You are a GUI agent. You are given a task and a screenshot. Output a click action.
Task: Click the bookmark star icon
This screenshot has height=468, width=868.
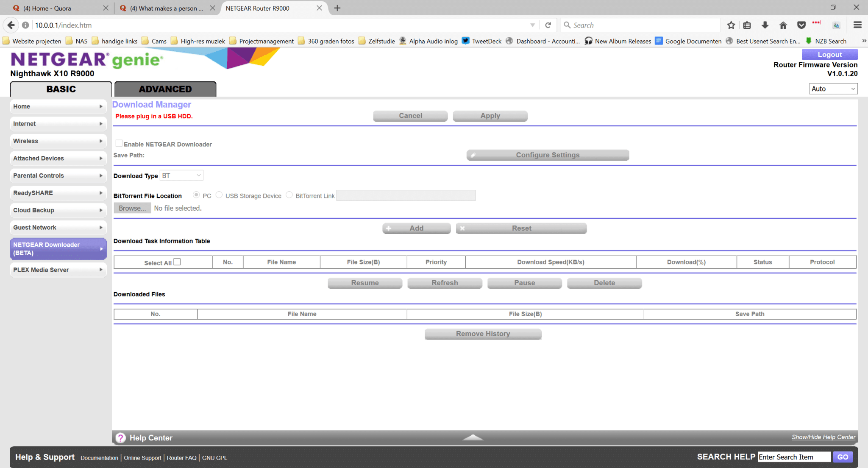(731, 25)
